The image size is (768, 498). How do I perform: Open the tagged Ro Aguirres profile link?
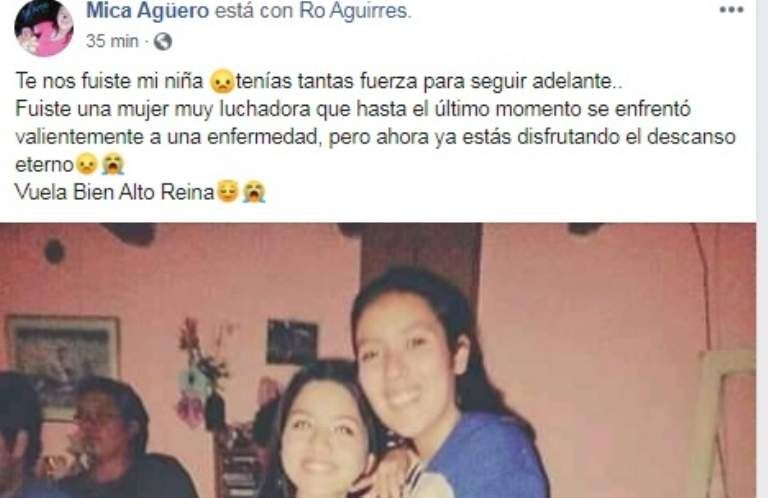tap(353, 11)
